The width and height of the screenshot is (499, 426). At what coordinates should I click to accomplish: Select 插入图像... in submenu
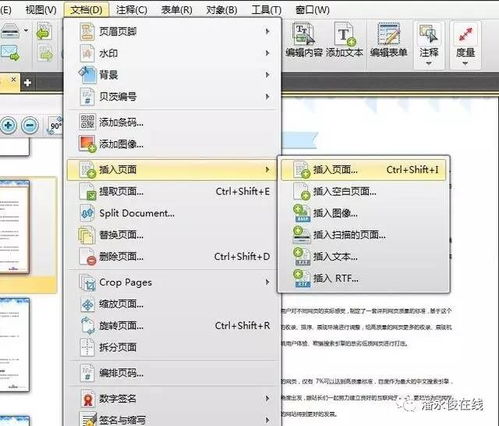coord(363,213)
